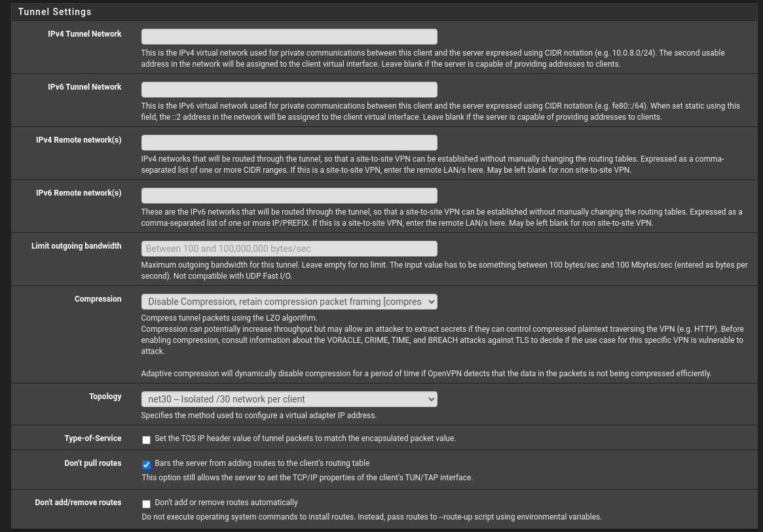Screen dimensions: 763x532
Task: Click "Don't add or remove routes automatically" text
Action: pos(226,503)
